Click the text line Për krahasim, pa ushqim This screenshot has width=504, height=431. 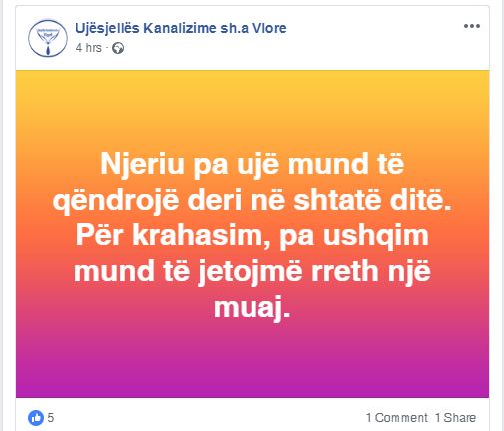point(252,235)
